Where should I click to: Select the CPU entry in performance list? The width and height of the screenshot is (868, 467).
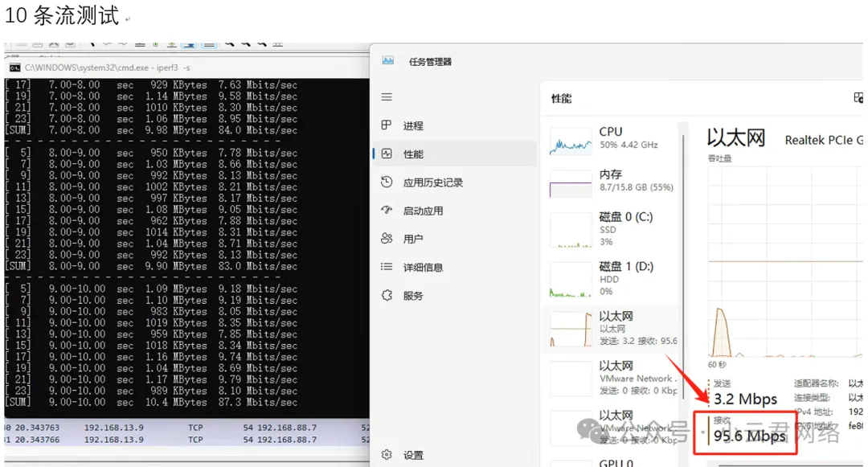(612, 139)
